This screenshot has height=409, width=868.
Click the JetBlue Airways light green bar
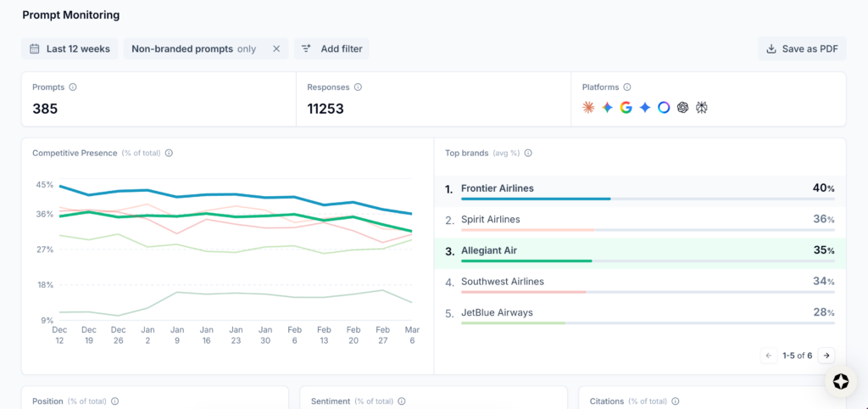coord(513,322)
